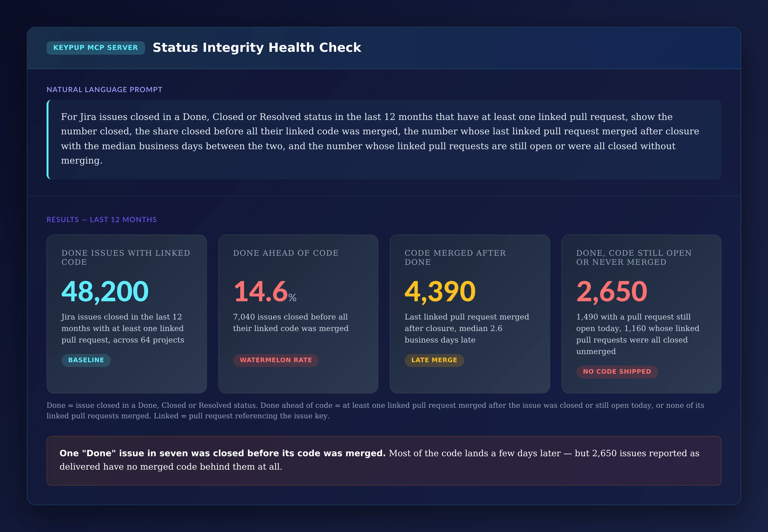The width and height of the screenshot is (768, 532).
Task: Click the CODE MERGED AFTER DONE label
Action: 455,257
